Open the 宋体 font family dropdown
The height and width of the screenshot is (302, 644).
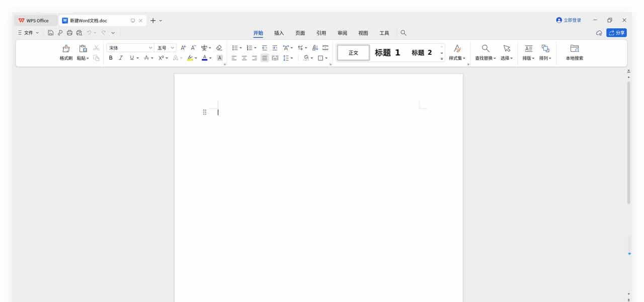[130, 47]
